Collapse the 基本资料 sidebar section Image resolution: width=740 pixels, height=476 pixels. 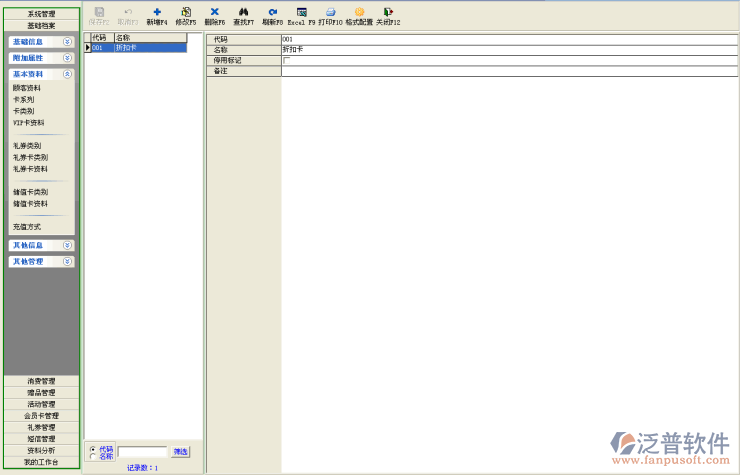(x=67, y=74)
